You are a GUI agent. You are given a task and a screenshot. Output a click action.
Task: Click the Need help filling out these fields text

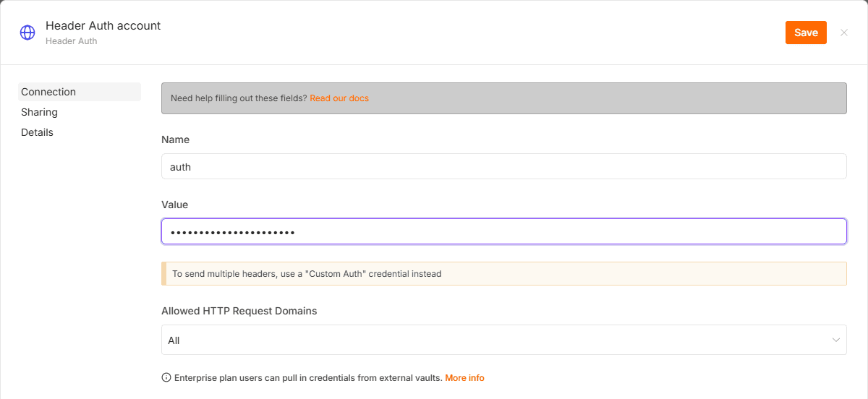coord(239,98)
